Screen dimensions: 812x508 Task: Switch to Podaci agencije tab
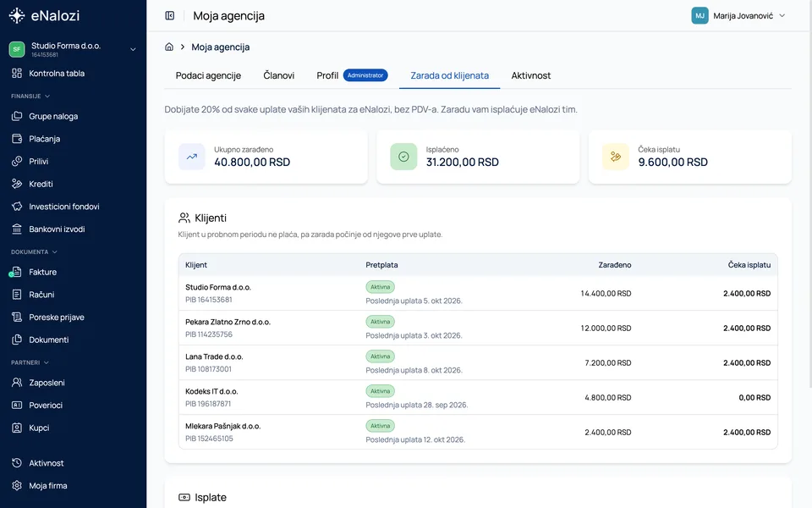click(208, 75)
